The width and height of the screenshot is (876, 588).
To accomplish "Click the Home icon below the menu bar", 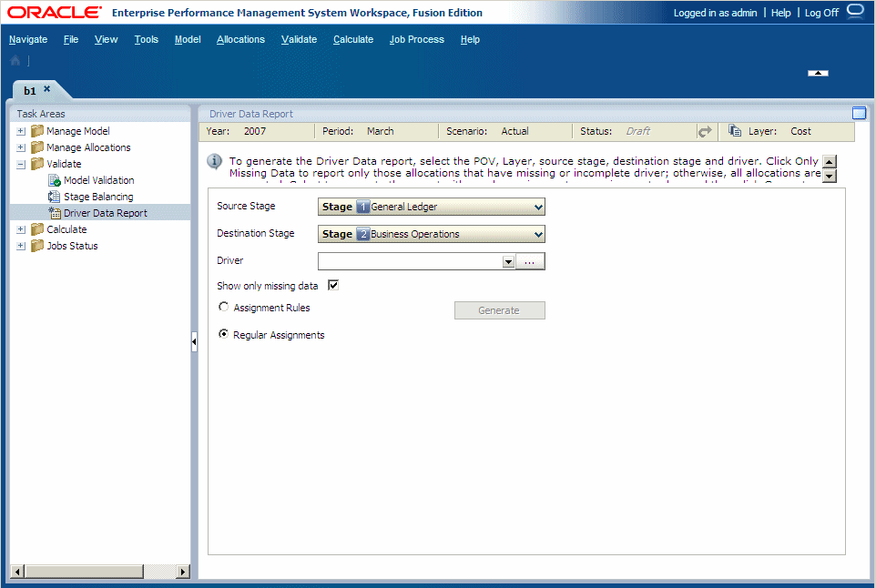I will tap(14, 59).
